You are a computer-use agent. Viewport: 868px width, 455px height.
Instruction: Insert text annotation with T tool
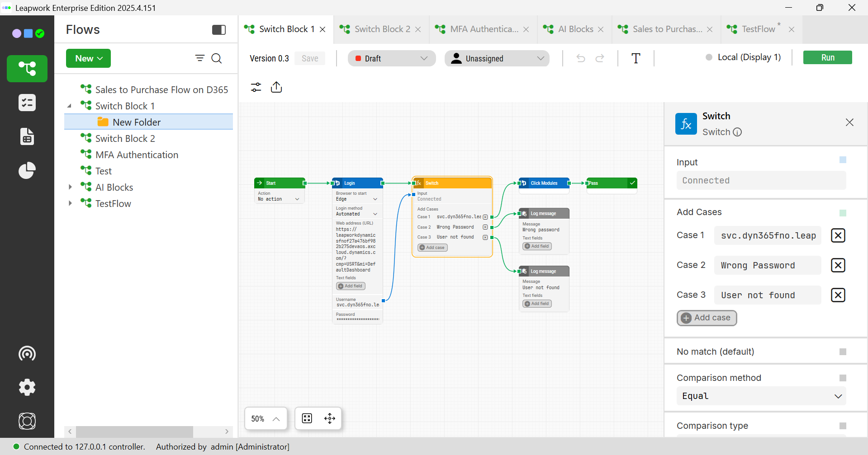coord(636,58)
